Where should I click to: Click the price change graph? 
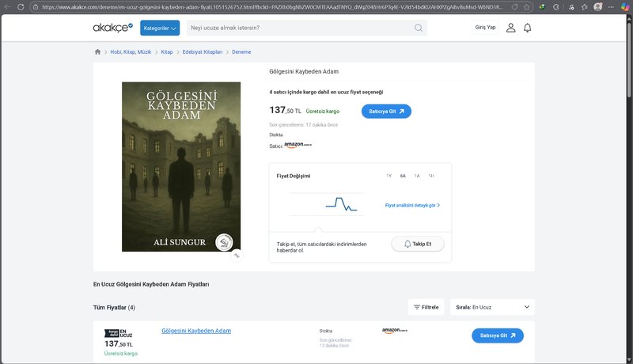coord(341,205)
